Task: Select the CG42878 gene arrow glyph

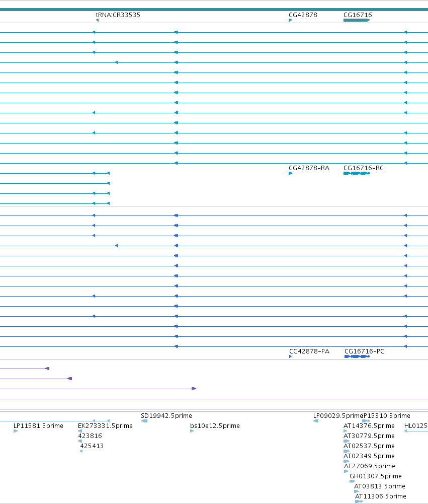Action: tap(291, 20)
